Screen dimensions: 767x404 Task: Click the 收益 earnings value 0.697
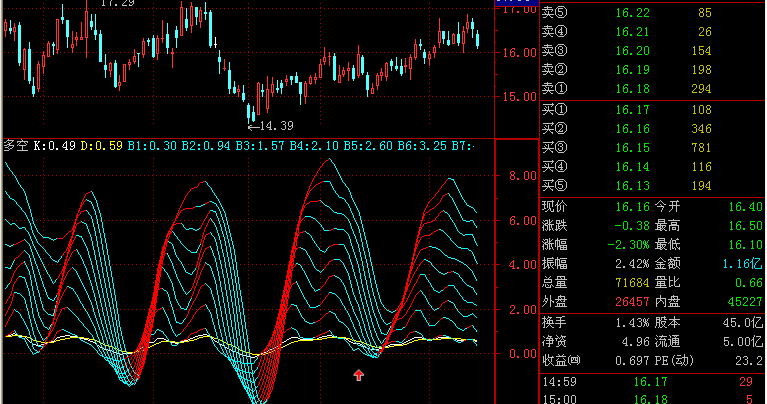coord(632,361)
